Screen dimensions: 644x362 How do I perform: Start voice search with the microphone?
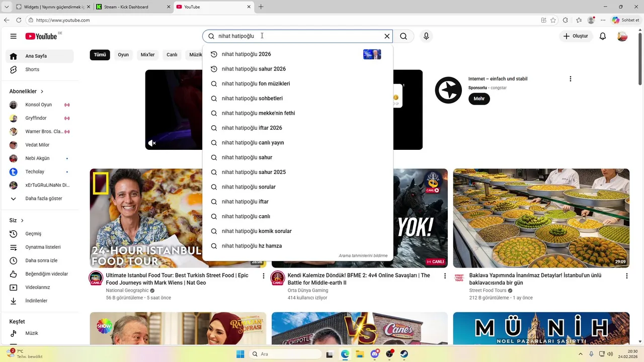pyautogui.click(x=426, y=36)
